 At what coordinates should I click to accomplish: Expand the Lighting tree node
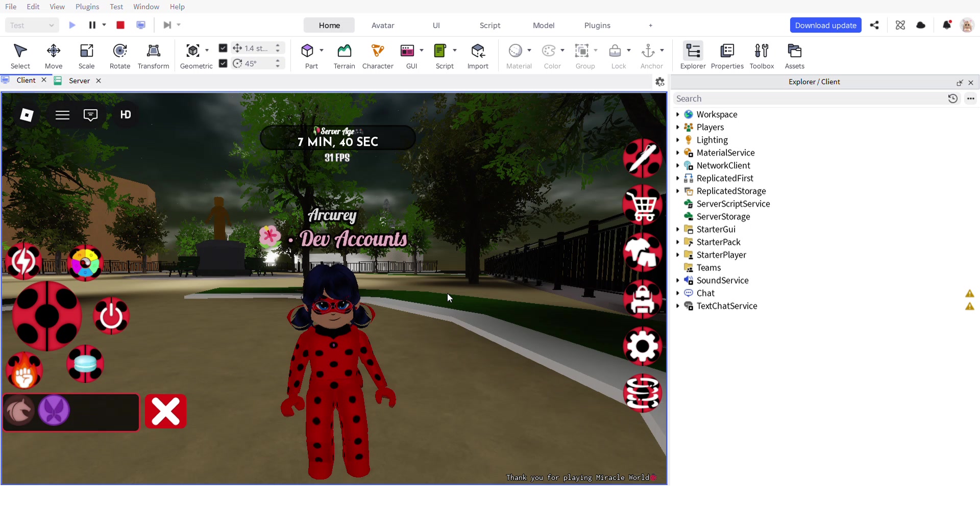tap(677, 140)
